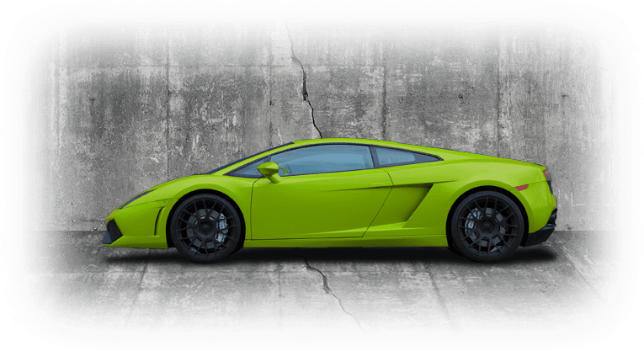This screenshot has width=644, height=351.
Task: Click the car's front headlight
Action: coord(136,199)
